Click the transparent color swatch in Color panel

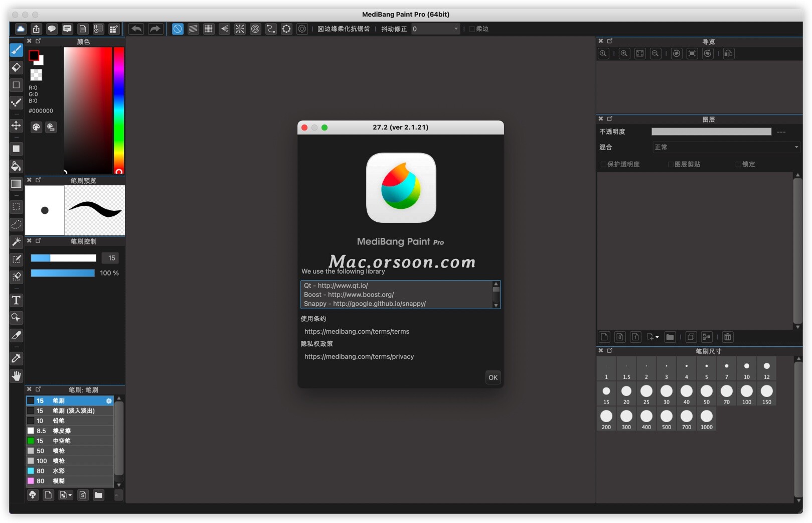[x=36, y=75]
